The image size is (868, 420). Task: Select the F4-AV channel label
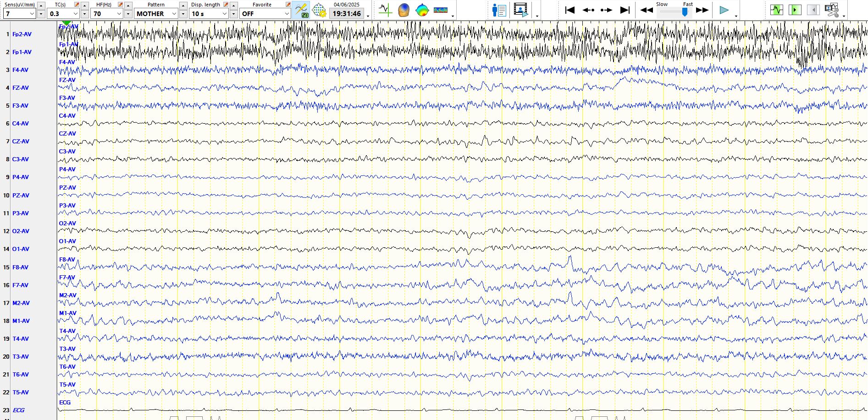(20, 70)
